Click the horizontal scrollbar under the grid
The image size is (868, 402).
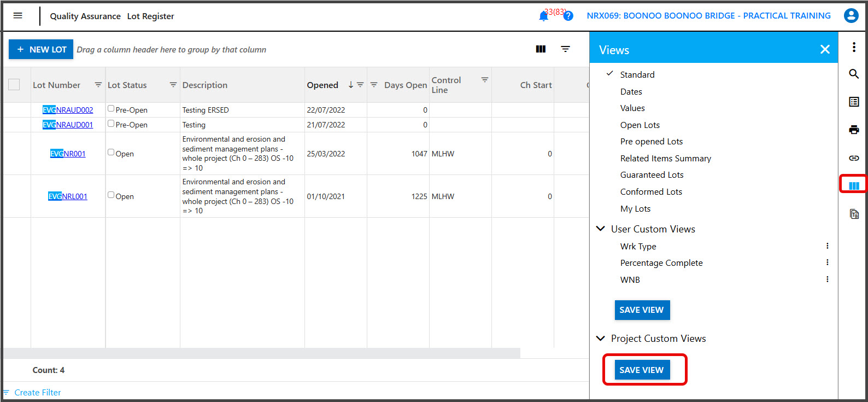[261, 353]
